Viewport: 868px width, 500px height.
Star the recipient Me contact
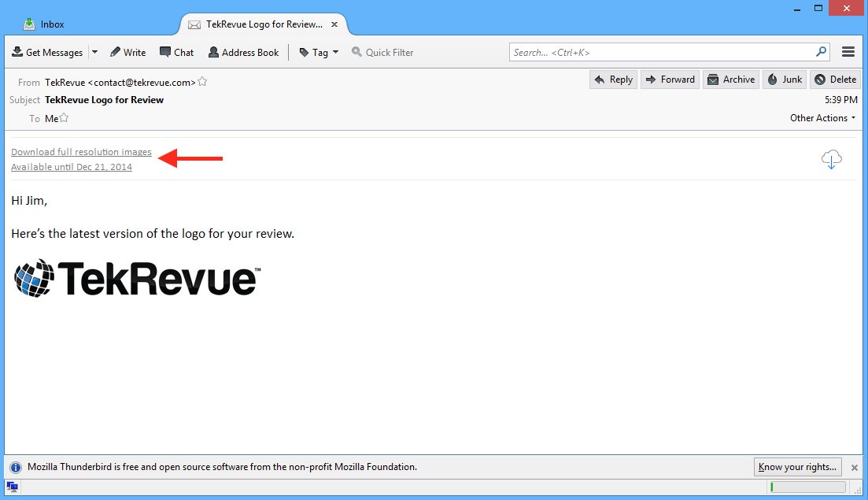(x=65, y=117)
